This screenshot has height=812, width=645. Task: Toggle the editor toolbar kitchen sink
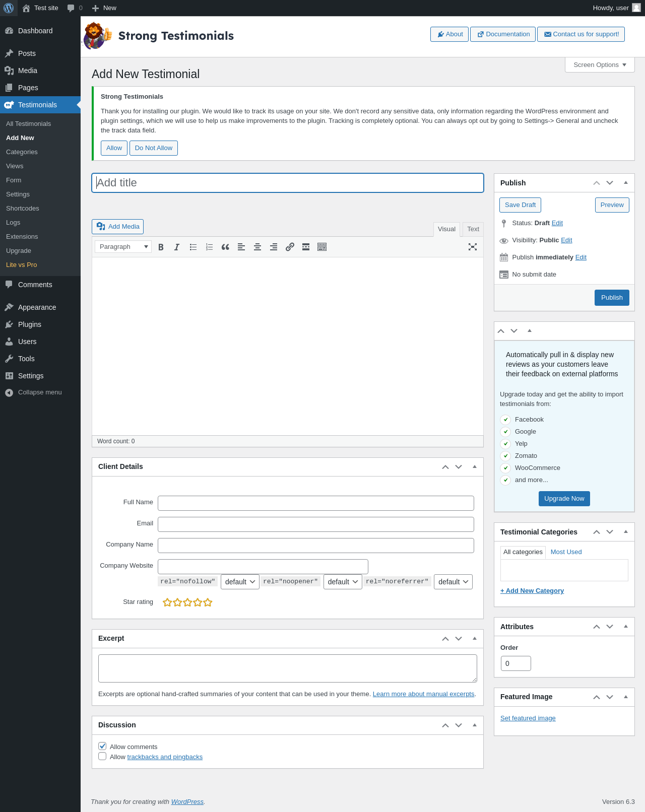tap(322, 247)
